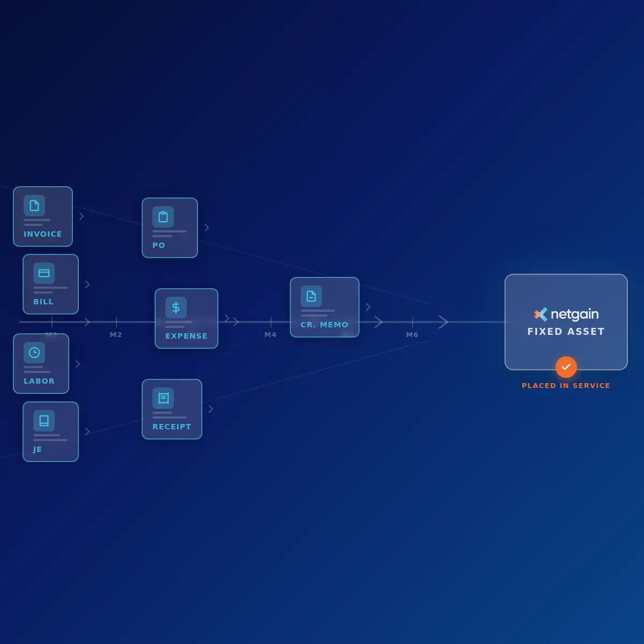Click the "netgain" wordmark text

tap(575, 314)
